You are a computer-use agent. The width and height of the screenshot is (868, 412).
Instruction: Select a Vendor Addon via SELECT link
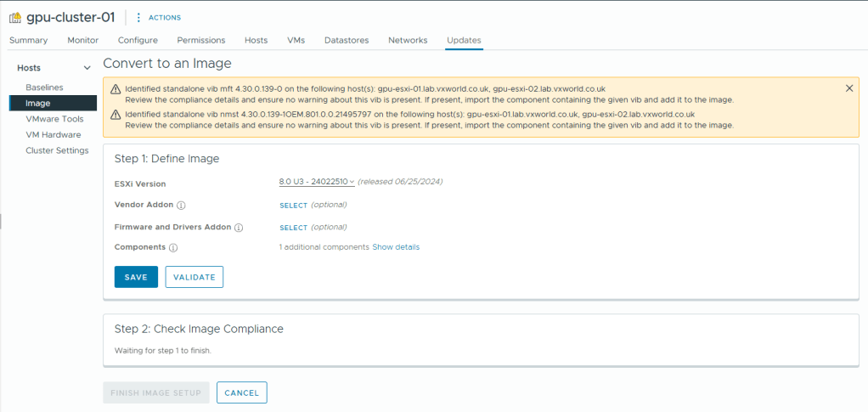click(x=293, y=205)
